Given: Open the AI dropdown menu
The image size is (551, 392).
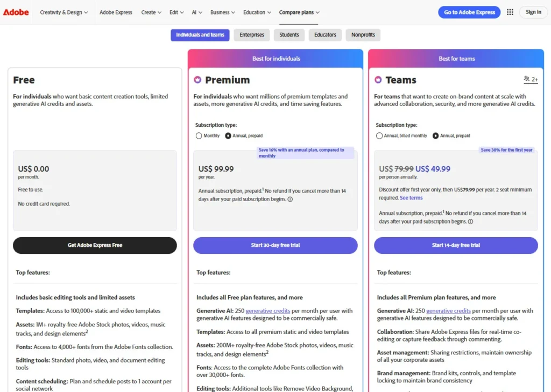Looking at the screenshot, I should (x=197, y=12).
